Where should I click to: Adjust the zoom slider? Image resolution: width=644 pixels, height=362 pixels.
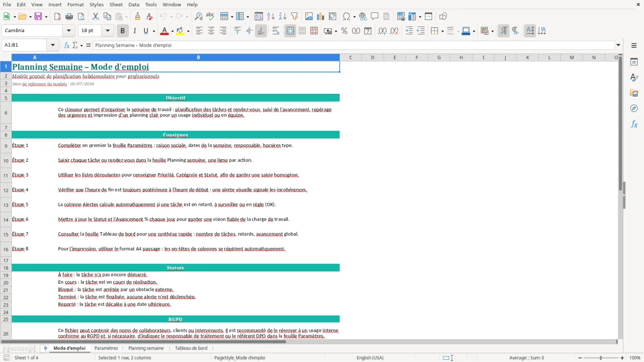[x=601, y=358]
